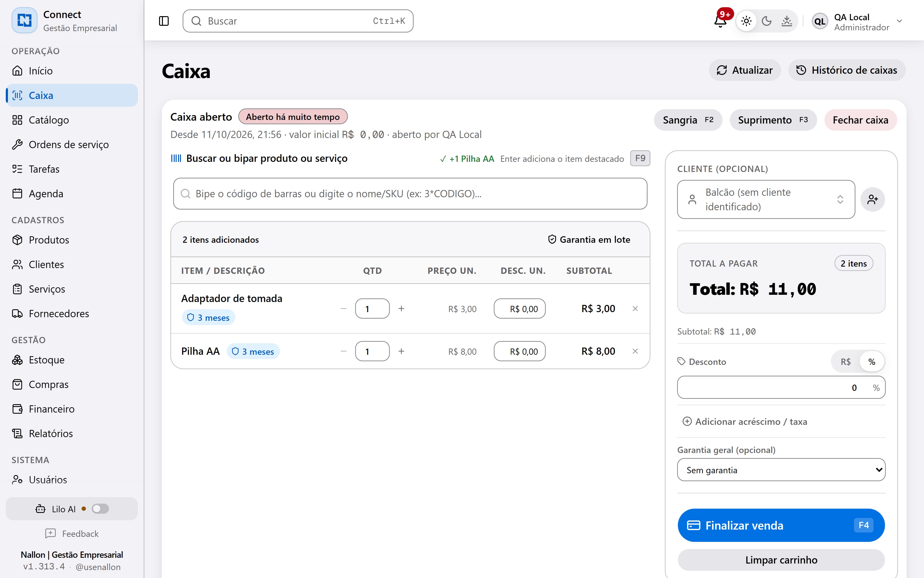Go to Início in sidebar
924x578 pixels.
(72, 71)
